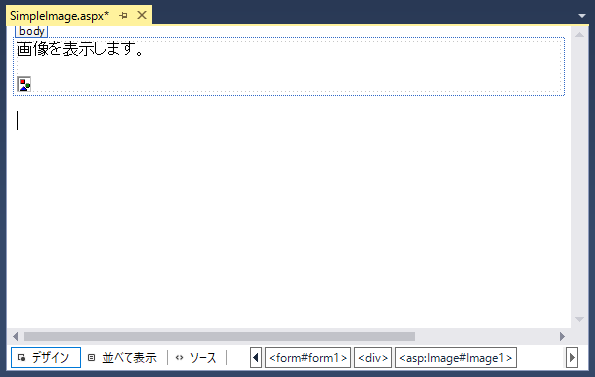Click the vertical scrollbar up arrow
This screenshot has width=595, height=377.
click(579, 35)
